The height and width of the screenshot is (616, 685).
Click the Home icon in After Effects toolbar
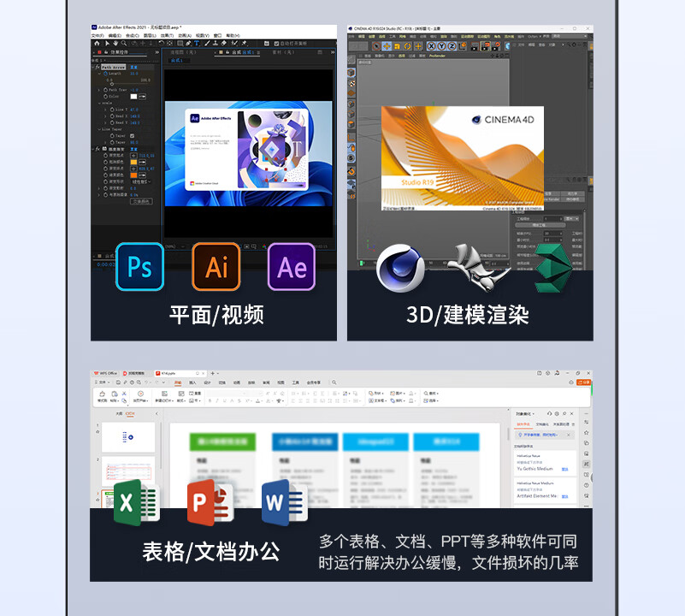tap(97, 44)
